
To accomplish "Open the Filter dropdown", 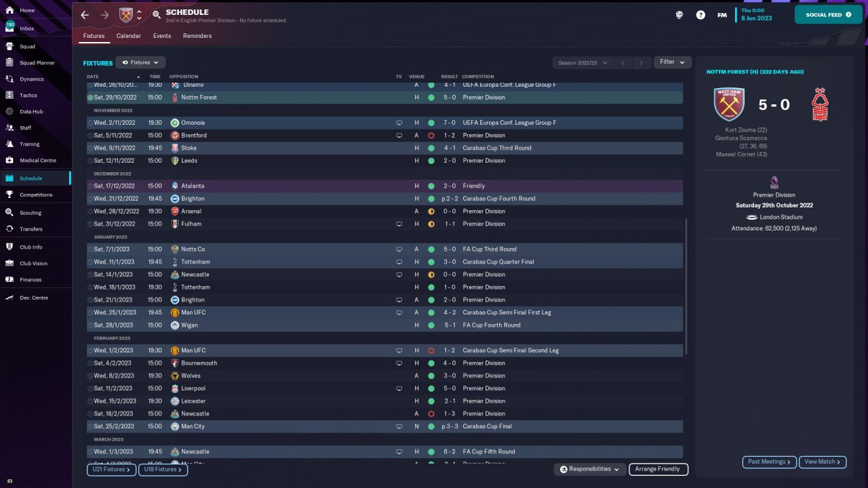I will (673, 62).
